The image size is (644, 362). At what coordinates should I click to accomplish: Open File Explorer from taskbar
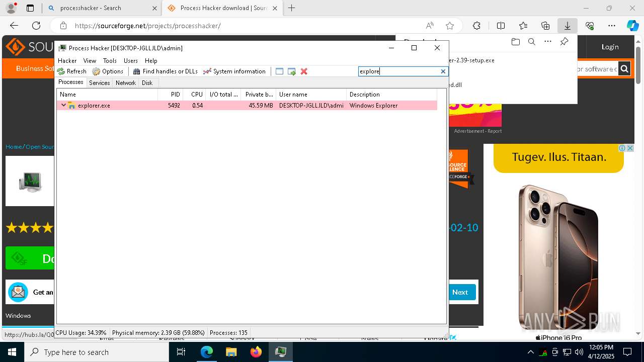[x=231, y=352]
